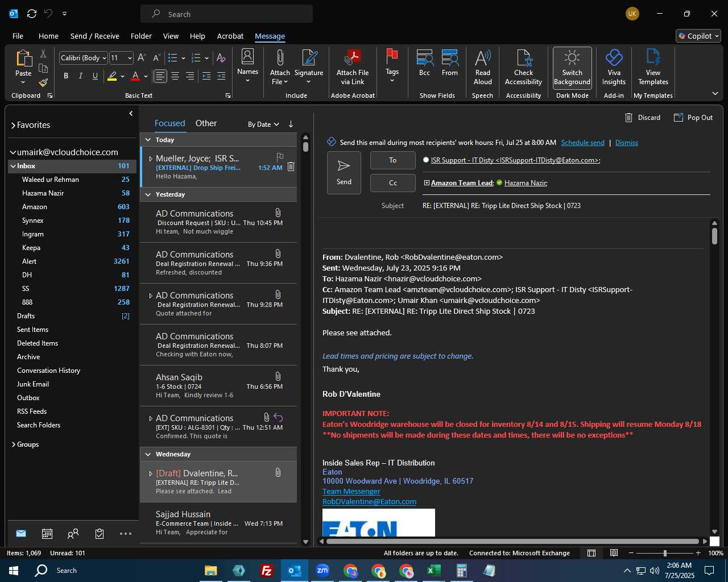
Task: Apply yellow text highlight color
Action: (x=112, y=76)
